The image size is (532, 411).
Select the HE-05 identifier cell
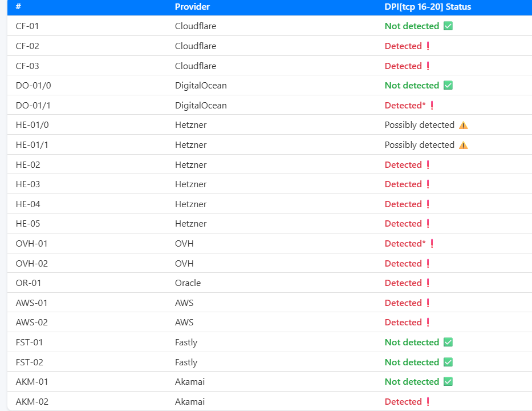[x=28, y=224]
